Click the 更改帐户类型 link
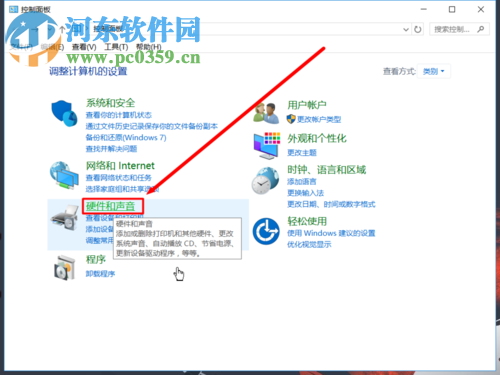The image size is (500, 375). (319, 119)
